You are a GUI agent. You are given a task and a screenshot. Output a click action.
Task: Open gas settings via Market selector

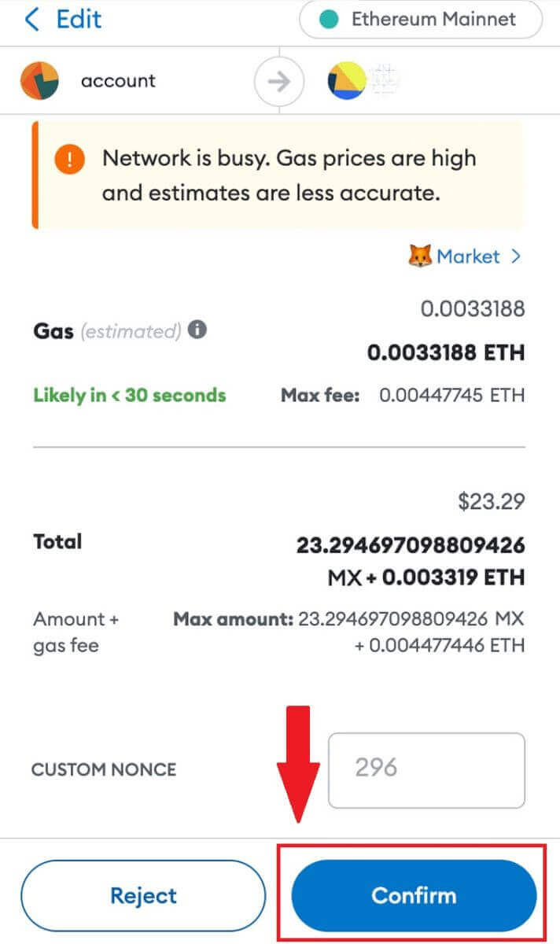(x=470, y=256)
